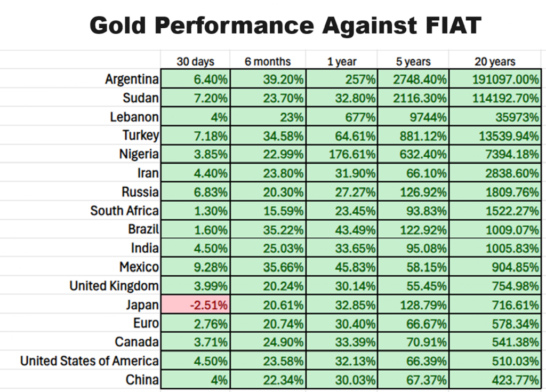Select the '5 years' column header
Screen dimensions: 546x392
tap(413, 61)
